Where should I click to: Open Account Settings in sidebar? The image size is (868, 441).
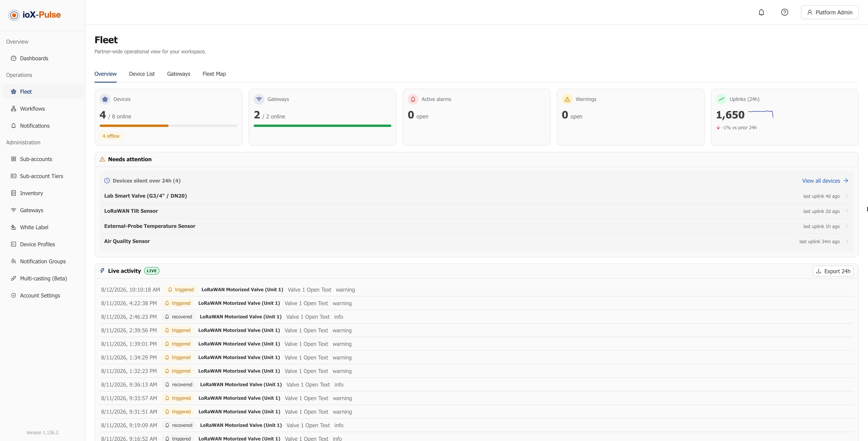tap(42, 295)
